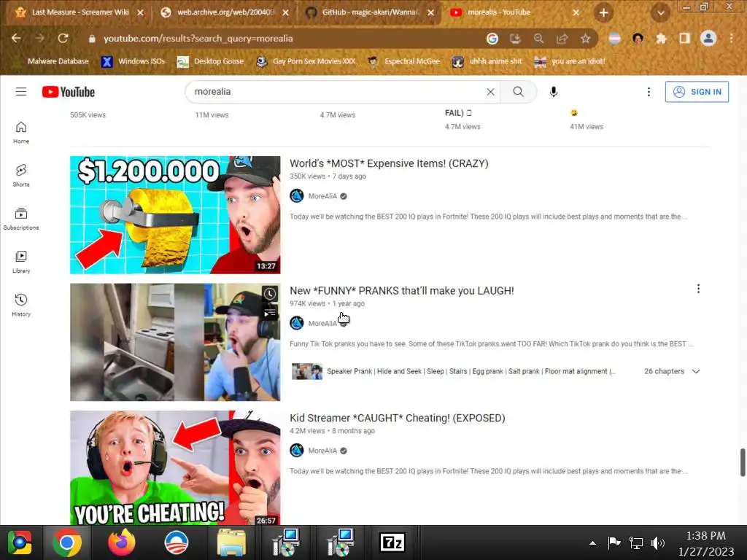Open the Chrome profile avatar
The height and width of the screenshot is (560, 747).
(708, 38)
